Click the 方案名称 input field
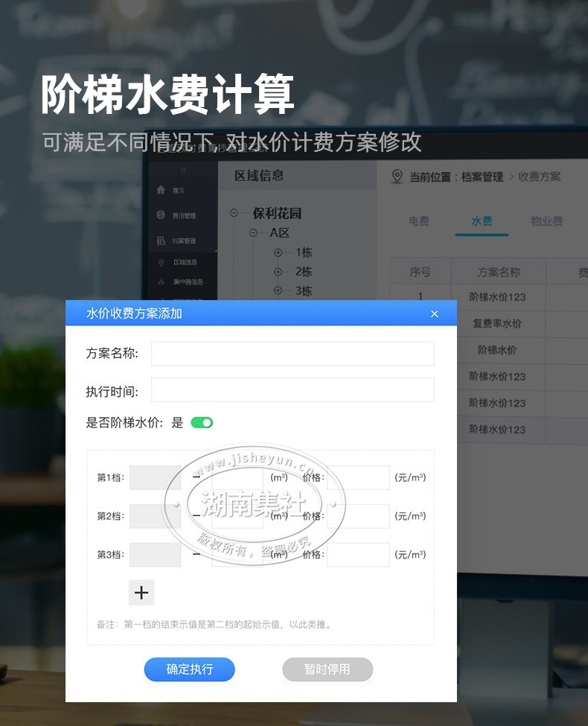588x726 pixels. pos(293,354)
